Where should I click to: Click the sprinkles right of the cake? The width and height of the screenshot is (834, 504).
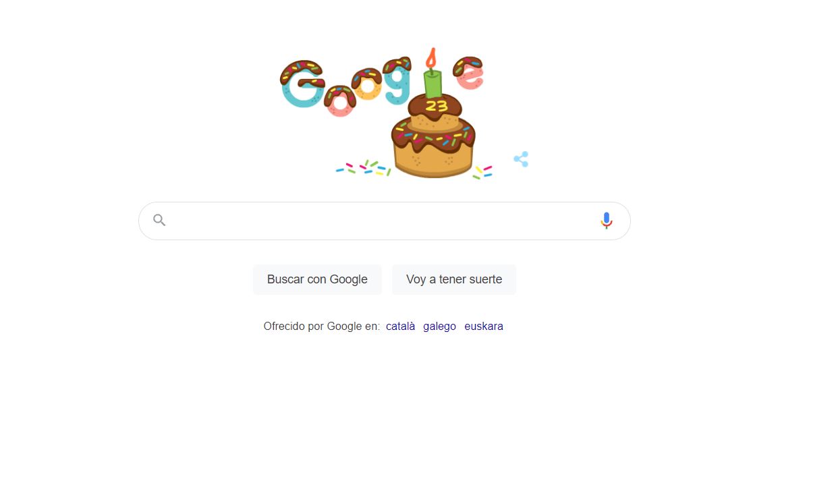pos(482,172)
